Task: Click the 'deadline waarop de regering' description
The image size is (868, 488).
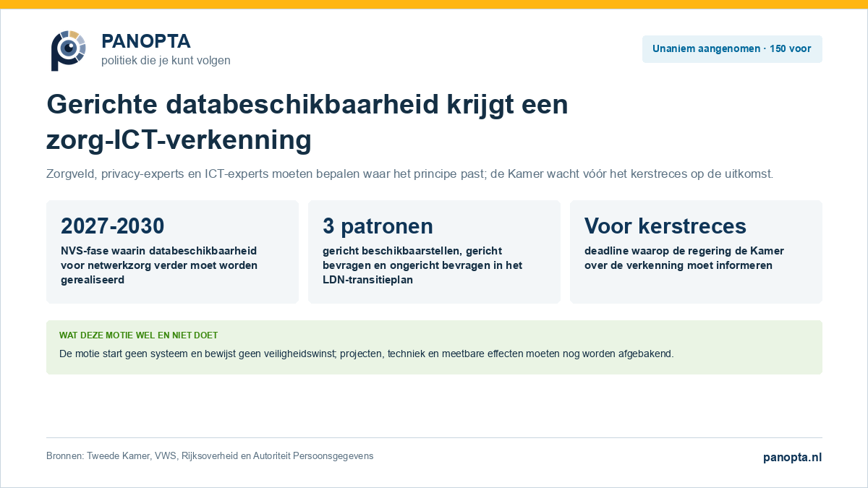Action: pyautogui.click(x=684, y=258)
